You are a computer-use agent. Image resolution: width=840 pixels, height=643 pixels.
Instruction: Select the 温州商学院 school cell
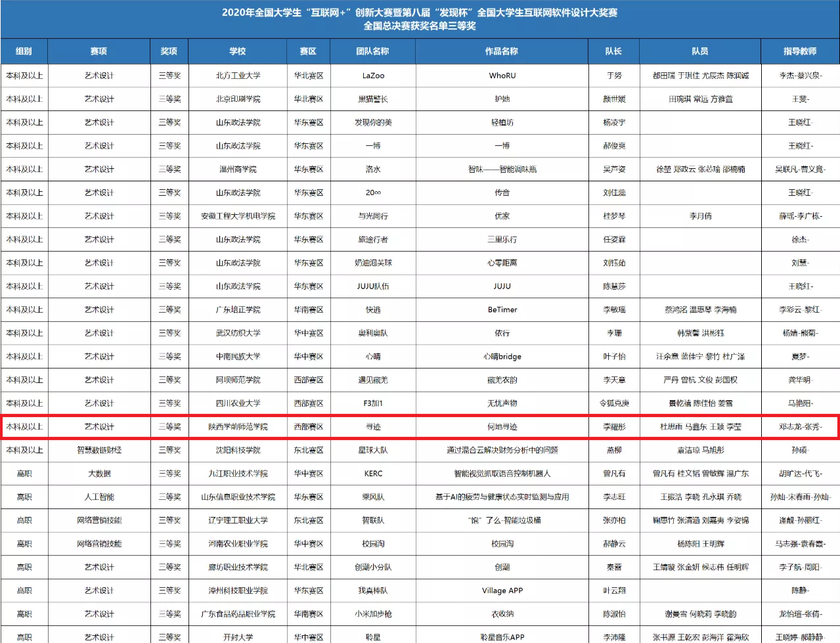click(x=238, y=169)
